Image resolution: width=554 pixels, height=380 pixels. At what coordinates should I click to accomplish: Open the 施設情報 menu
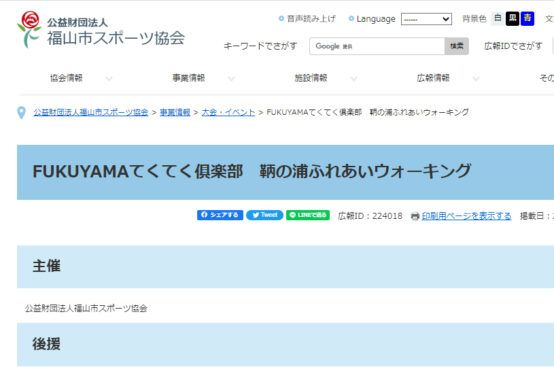311,78
